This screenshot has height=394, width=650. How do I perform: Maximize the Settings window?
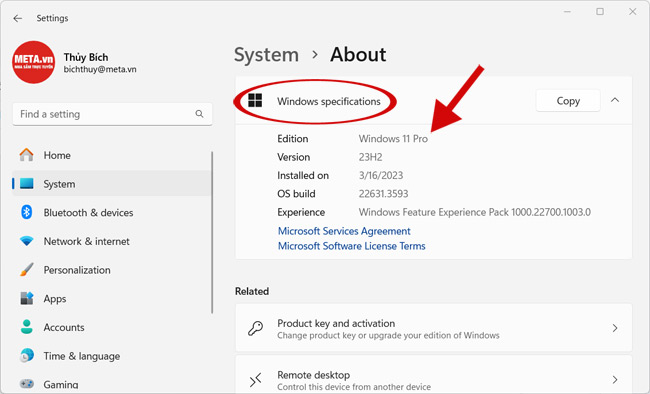pyautogui.click(x=600, y=12)
